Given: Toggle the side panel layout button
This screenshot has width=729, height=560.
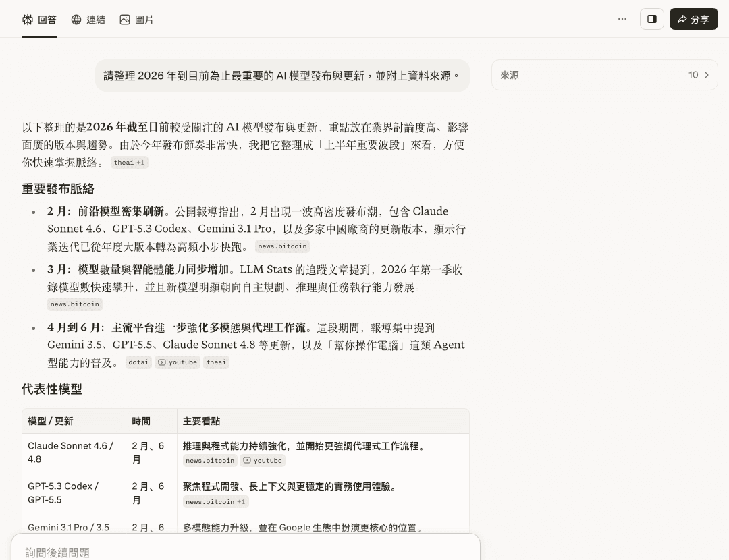Looking at the screenshot, I should 652,19.
